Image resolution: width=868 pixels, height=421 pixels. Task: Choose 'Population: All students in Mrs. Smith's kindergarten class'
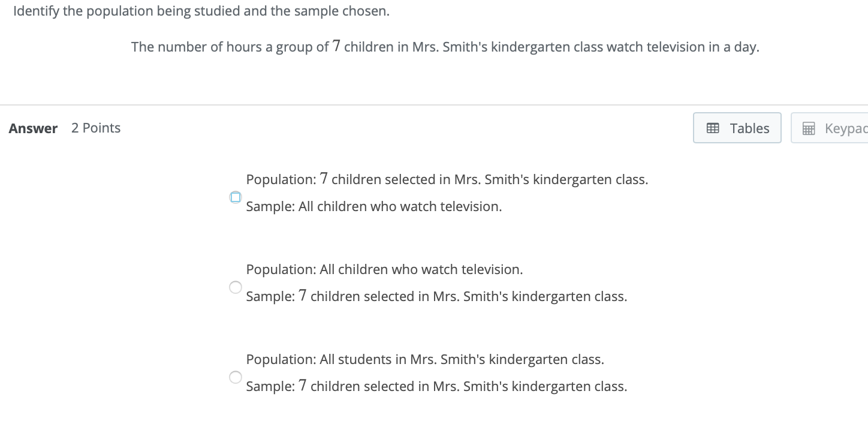click(236, 377)
